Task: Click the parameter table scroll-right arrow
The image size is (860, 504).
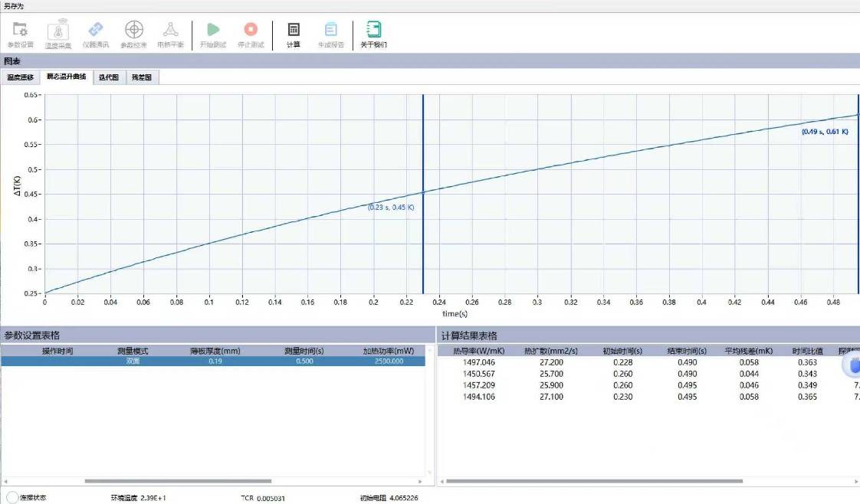Action: [x=420, y=481]
